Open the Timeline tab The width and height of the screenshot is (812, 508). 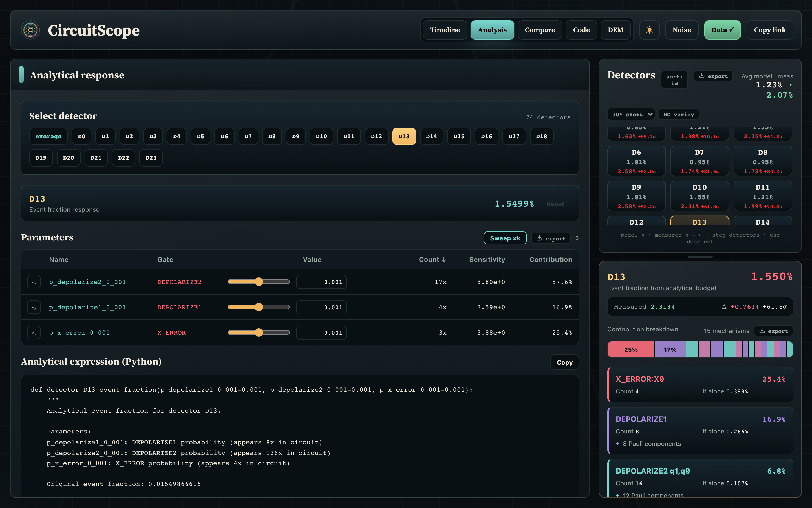(445, 30)
